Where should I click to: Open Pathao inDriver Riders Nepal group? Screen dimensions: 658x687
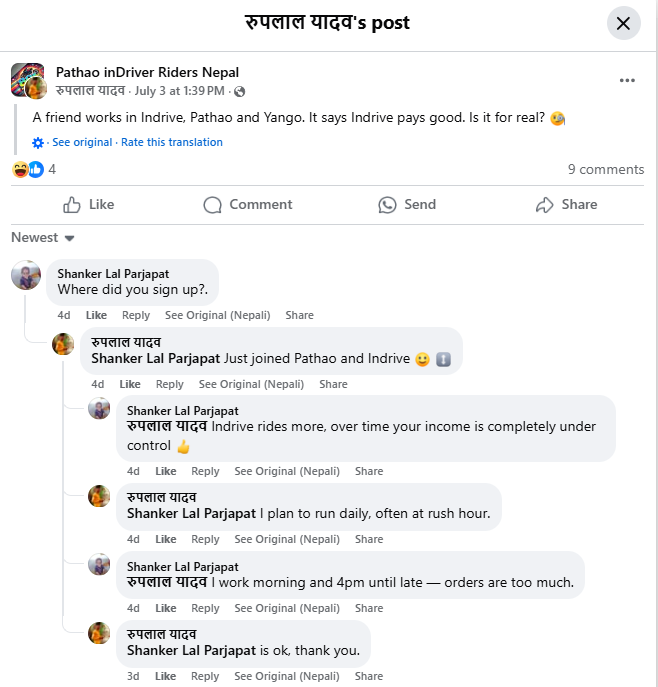pos(147,72)
